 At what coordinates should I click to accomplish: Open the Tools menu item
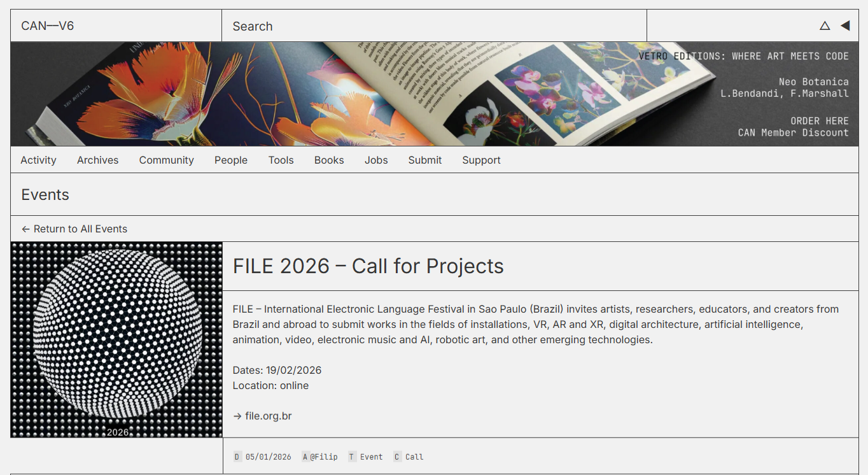click(x=281, y=160)
